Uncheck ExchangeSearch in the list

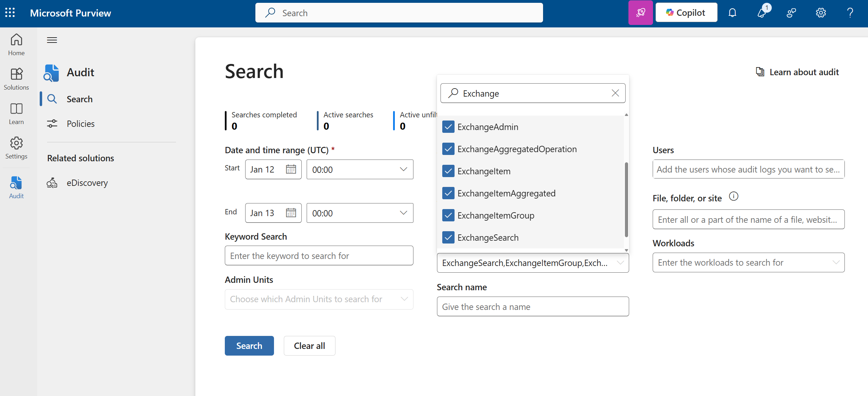click(x=448, y=237)
